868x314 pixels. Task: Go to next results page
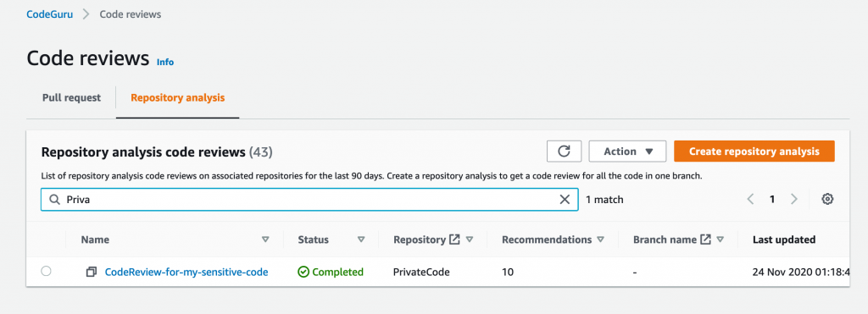pyautogui.click(x=794, y=200)
